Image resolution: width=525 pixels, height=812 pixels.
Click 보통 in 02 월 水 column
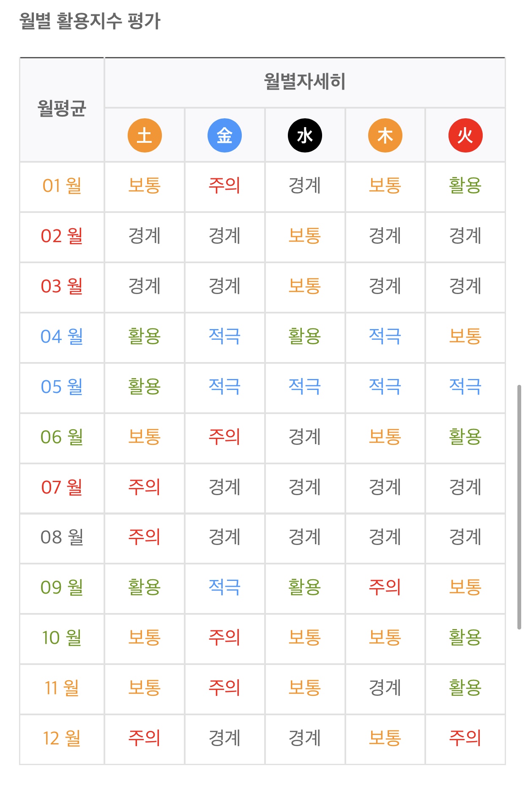(305, 236)
